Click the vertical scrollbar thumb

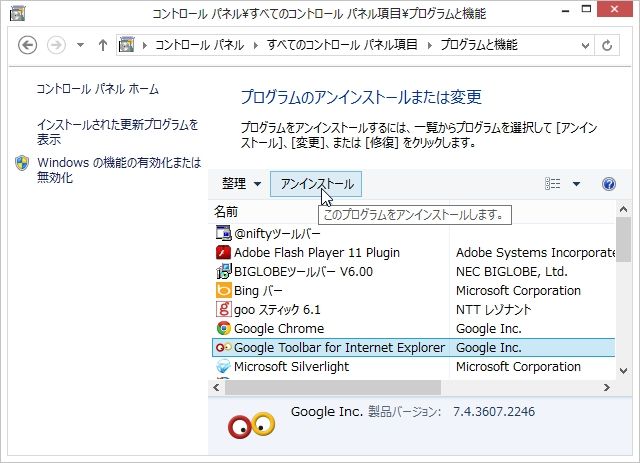coord(623,240)
